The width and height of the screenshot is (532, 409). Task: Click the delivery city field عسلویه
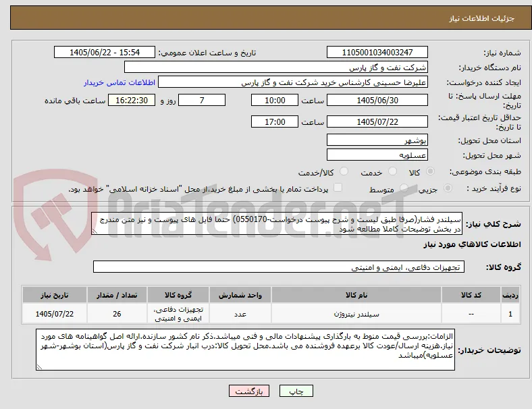tap(377, 155)
